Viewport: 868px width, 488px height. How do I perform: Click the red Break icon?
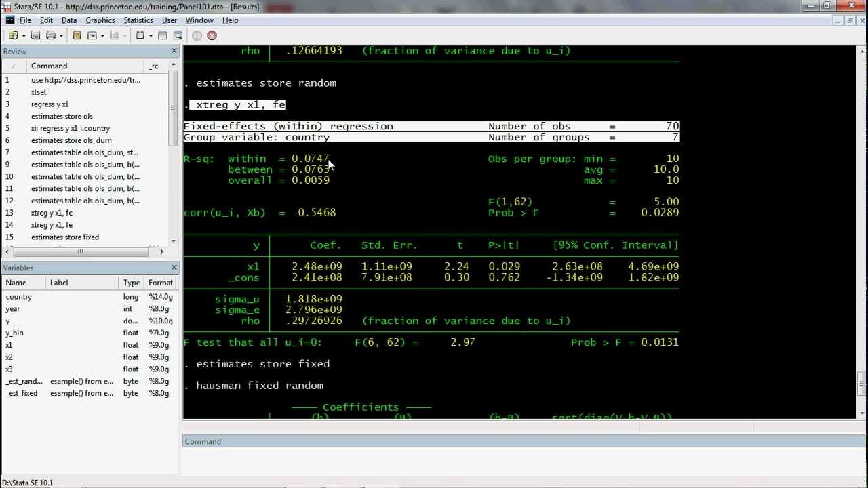tap(212, 35)
